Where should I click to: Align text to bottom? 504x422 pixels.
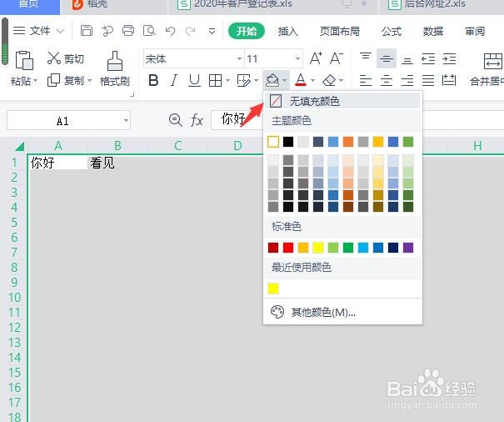(x=407, y=60)
